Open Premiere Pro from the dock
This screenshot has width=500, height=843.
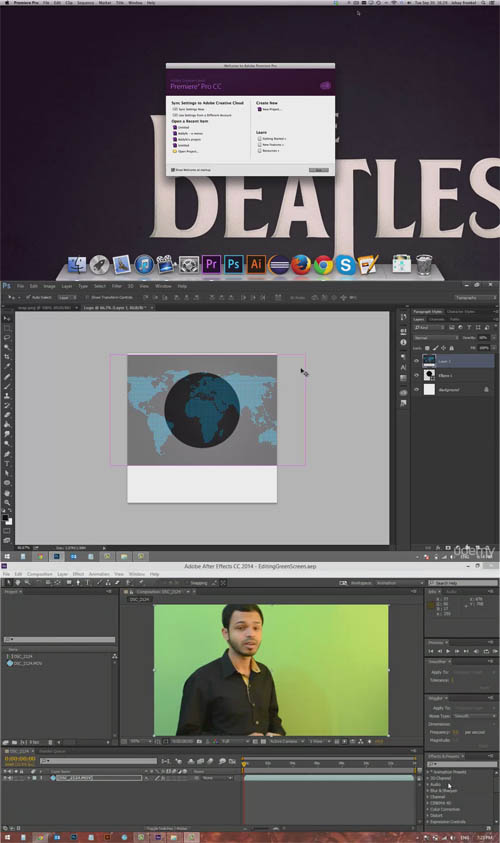coord(211,265)
